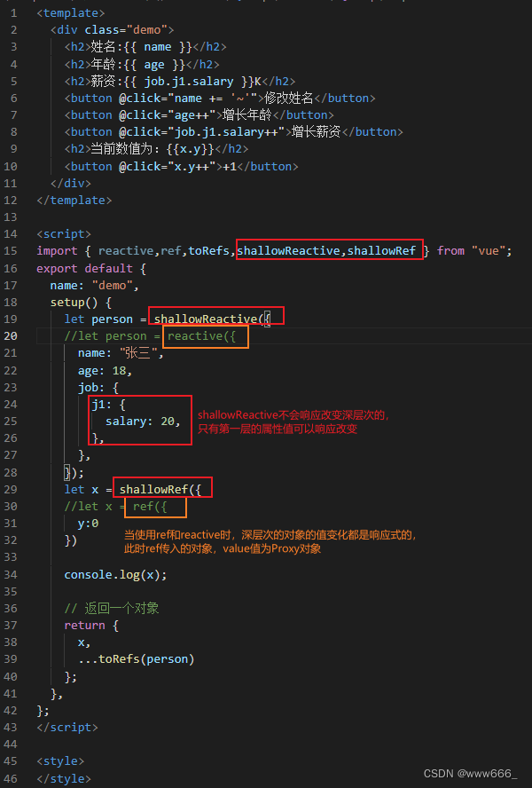Click the 增长薪资 button label in code

click(x=317, y=131)
